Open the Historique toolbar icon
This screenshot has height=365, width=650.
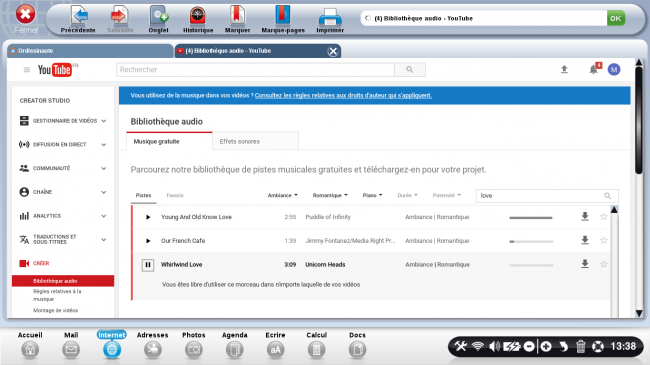coord(198,19)
